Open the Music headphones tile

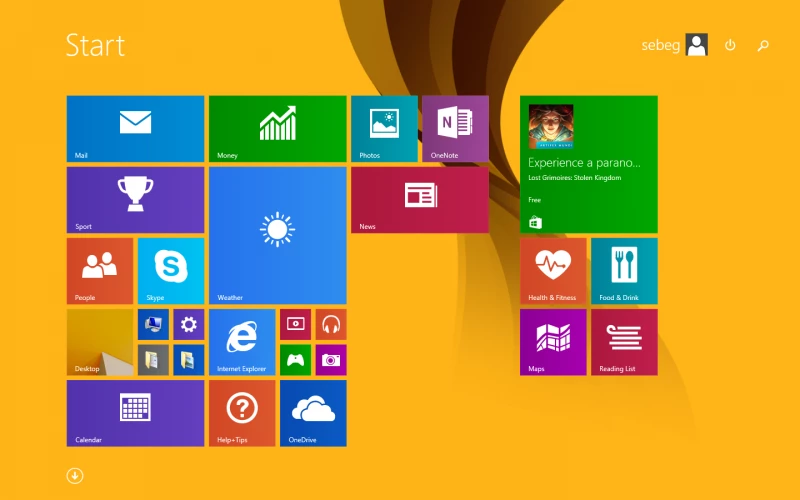coord(331,324)
